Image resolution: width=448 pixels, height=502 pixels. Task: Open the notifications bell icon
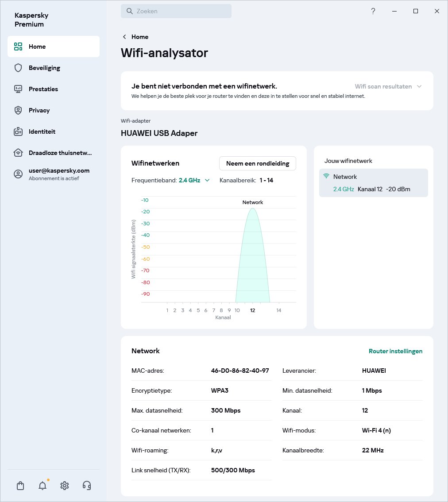pyautogui.click(x=42, y=486)
